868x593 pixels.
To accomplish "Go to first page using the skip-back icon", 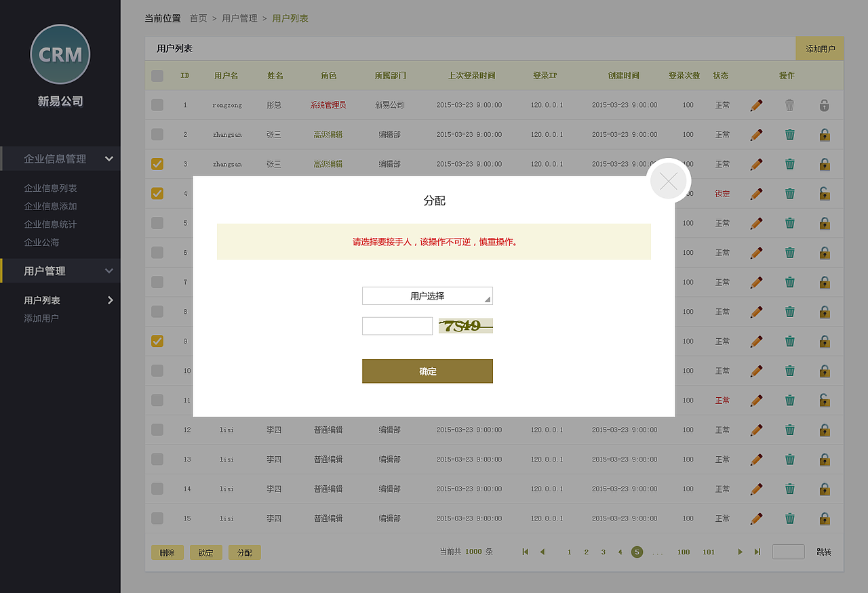I will (524, 552).
